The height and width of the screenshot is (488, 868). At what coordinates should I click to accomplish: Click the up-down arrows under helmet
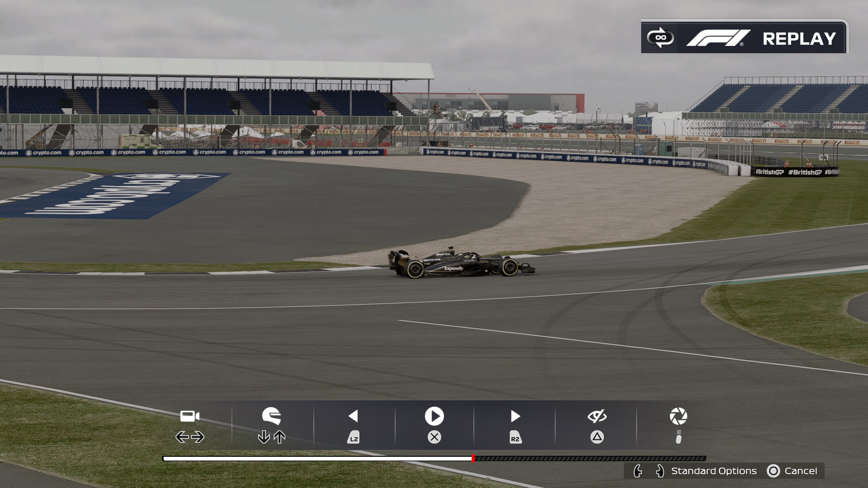click(272, 437)
